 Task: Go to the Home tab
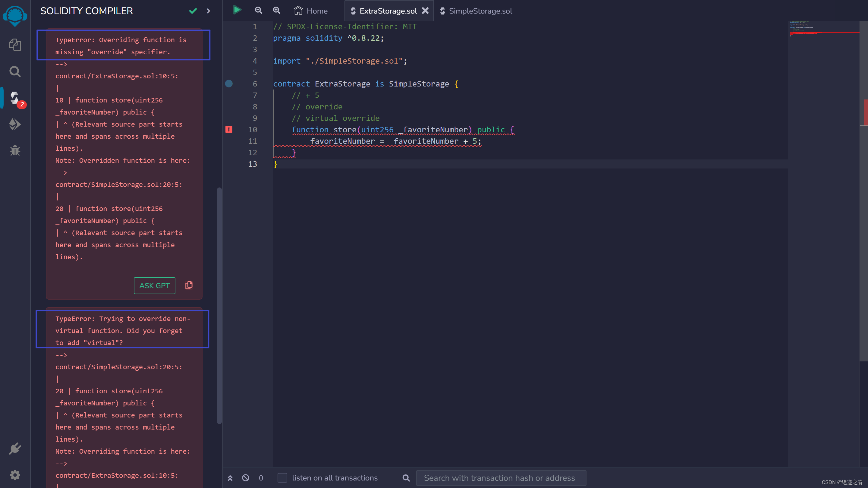click(310, 11)
